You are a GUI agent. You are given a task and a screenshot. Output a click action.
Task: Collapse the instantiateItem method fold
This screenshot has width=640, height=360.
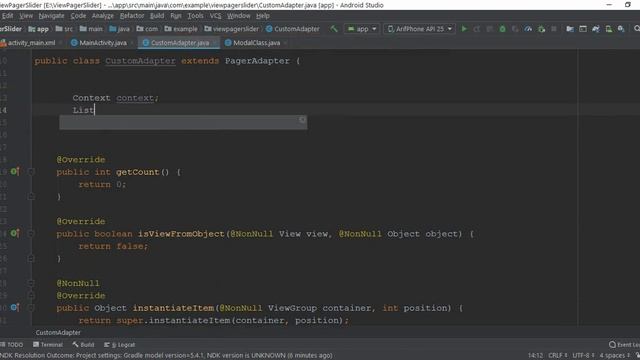coord(31,307)
